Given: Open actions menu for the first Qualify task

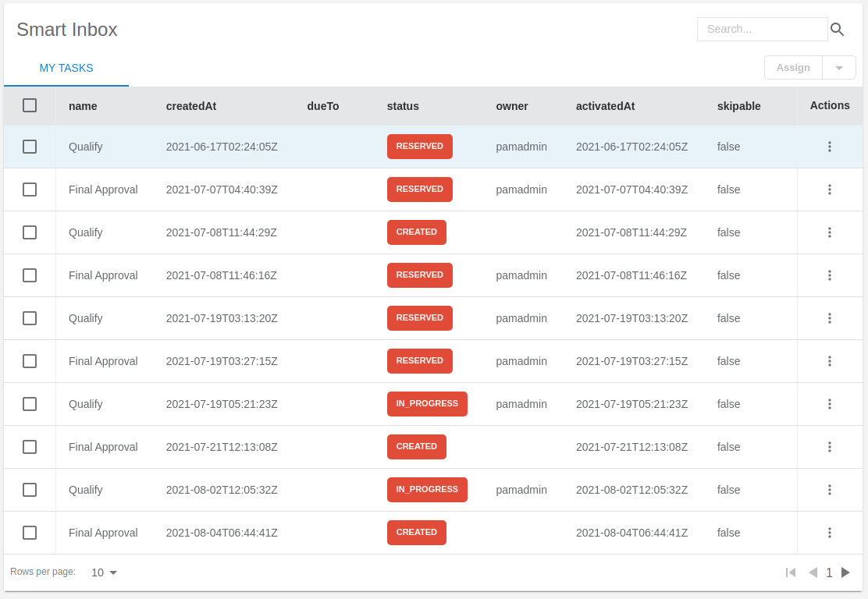Looking at the screenshot, I should click(x=829, y=147).
